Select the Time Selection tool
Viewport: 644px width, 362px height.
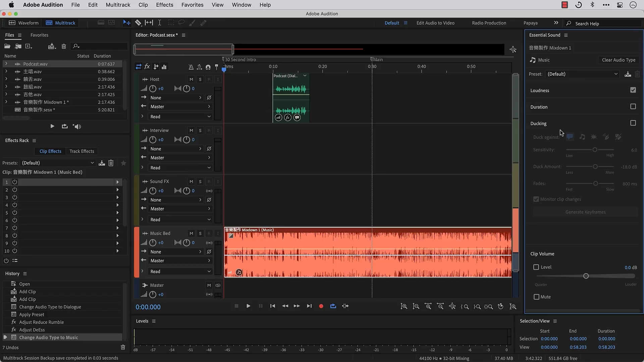160,23
